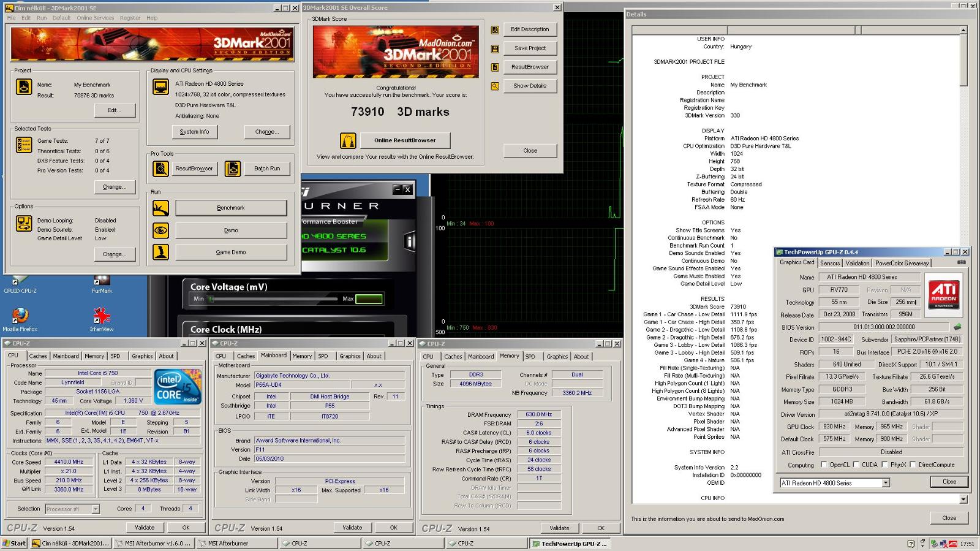The width and height of the screenshot is (980, 551).
Task: Click the Demo eye icon
Action: coord(160,230)
